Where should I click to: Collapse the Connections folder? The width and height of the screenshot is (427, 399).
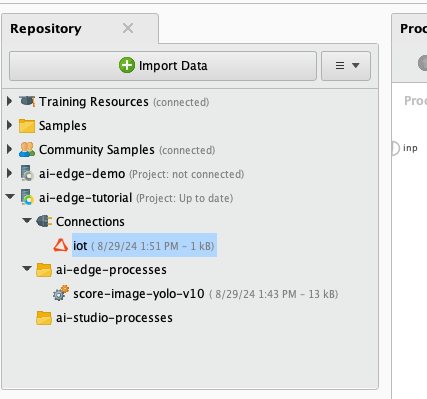pos(27,221)
